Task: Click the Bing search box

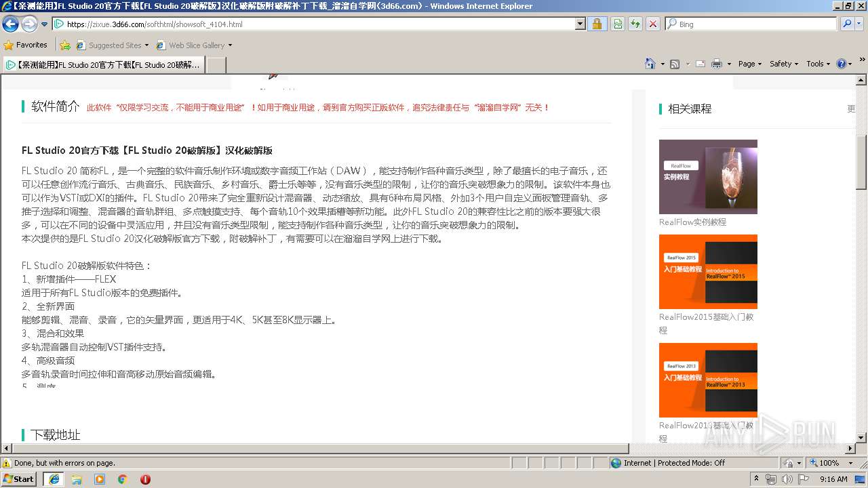Action: (751, 24)
